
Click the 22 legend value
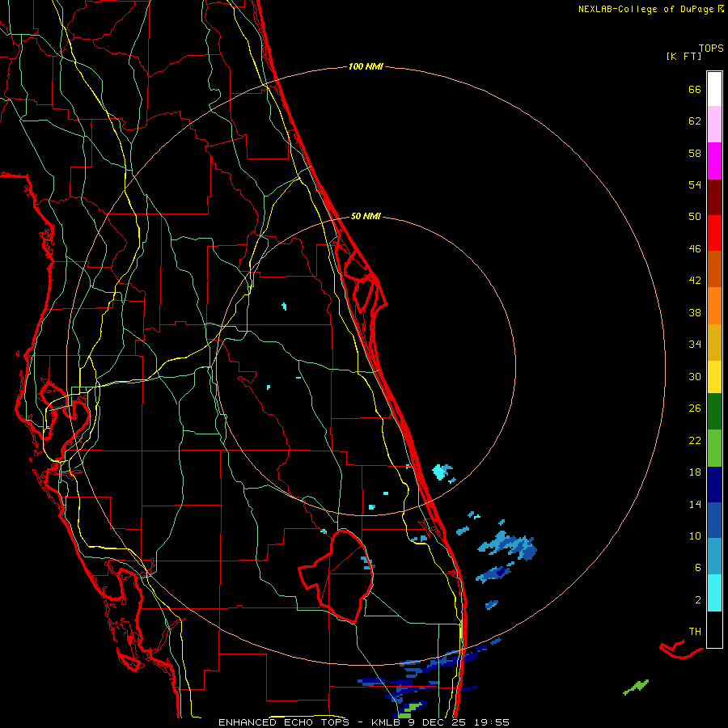click(695, 440)
